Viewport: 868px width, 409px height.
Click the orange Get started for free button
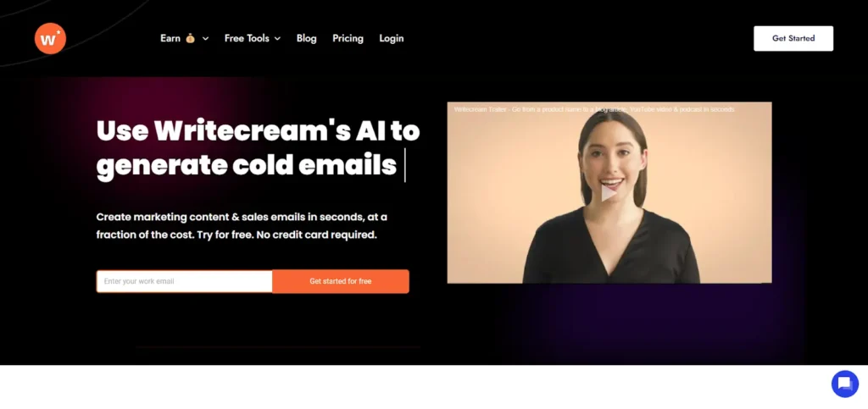pyautogui.click(x=341, y=281)
